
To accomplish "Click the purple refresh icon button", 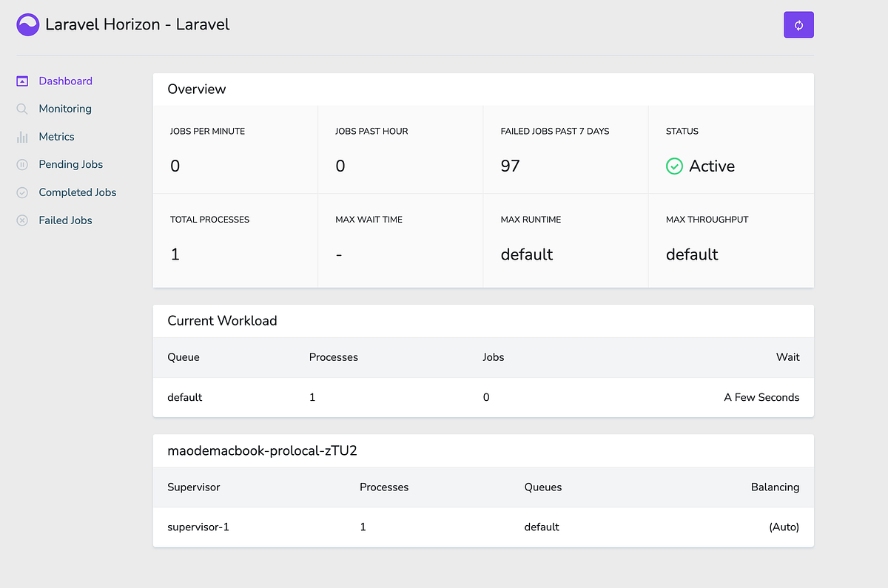I will (798, 24).
